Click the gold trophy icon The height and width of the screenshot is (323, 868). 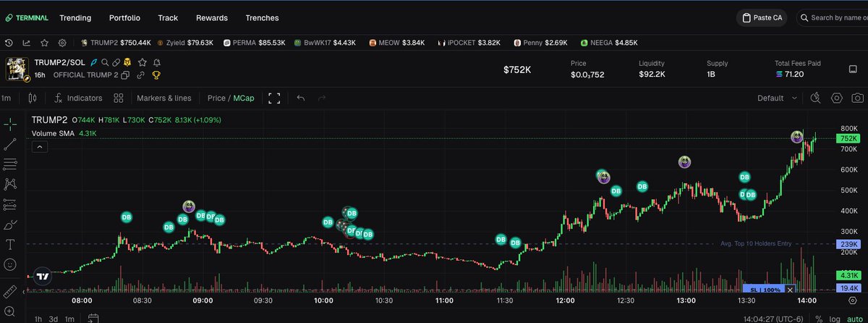pos(156,75)
